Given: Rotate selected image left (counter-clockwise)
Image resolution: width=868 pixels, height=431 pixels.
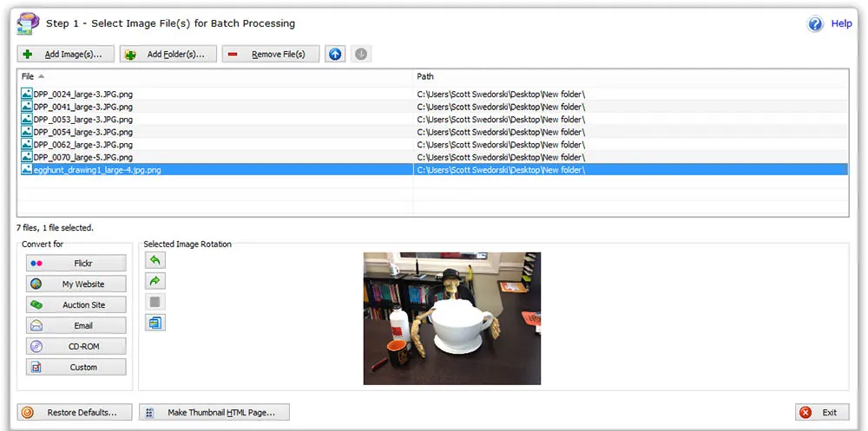Looking at the screenshot, I should [155, 260].
